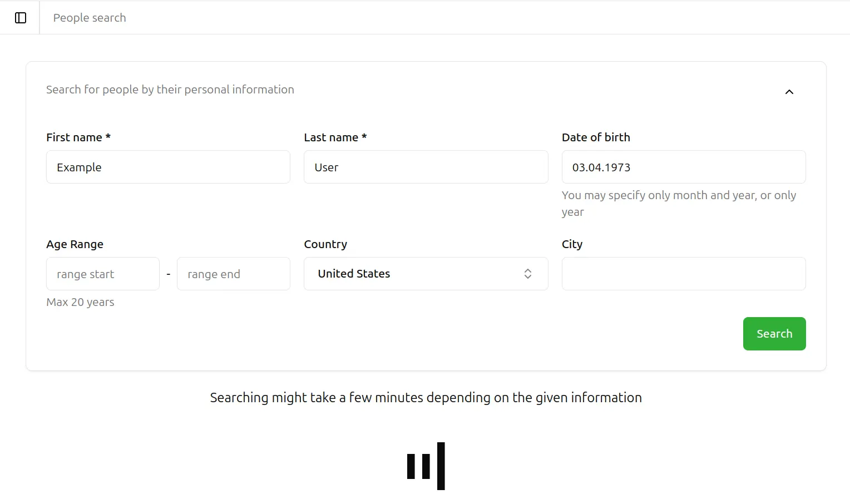Collapse the search form chevron
Viewport: 850px width, 504px height.
coord(789,92)
